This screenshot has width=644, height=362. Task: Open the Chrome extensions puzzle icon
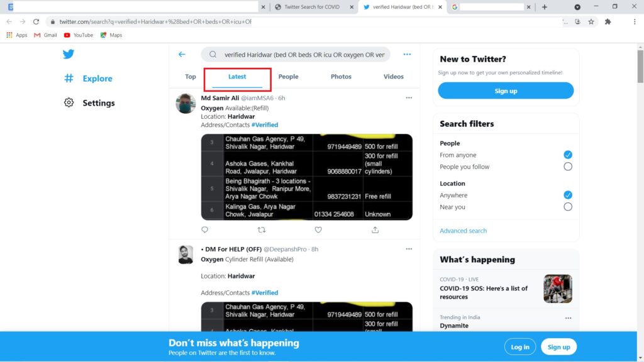coord(608,22)
